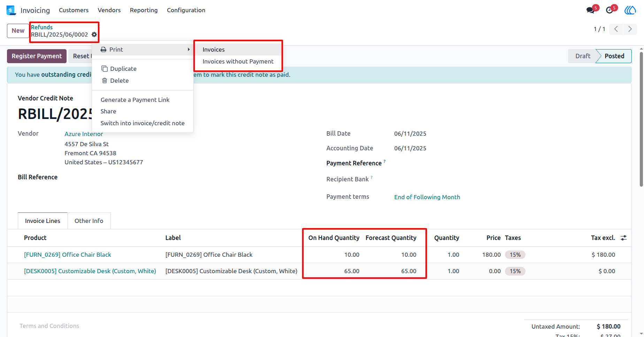This screenshot has height=337, width=644.
Task: Click the Recipient Bank help question mark
Action: (x=371, y=177)
